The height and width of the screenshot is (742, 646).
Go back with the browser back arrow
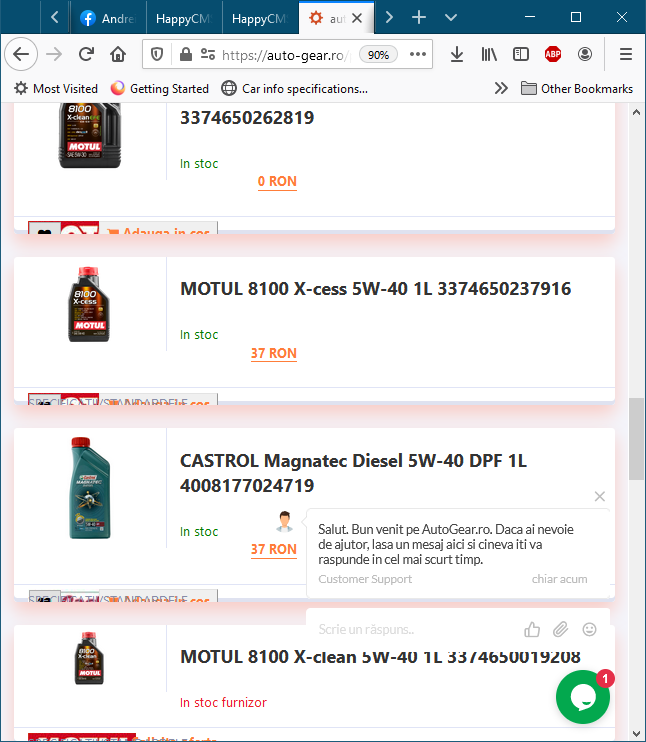tap(21, 54)
